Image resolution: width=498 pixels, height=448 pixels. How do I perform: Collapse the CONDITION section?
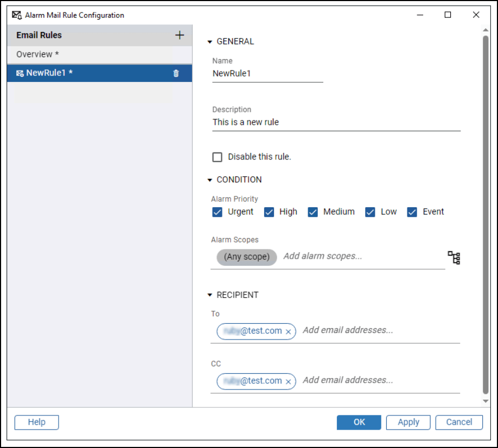coord(210,180)
